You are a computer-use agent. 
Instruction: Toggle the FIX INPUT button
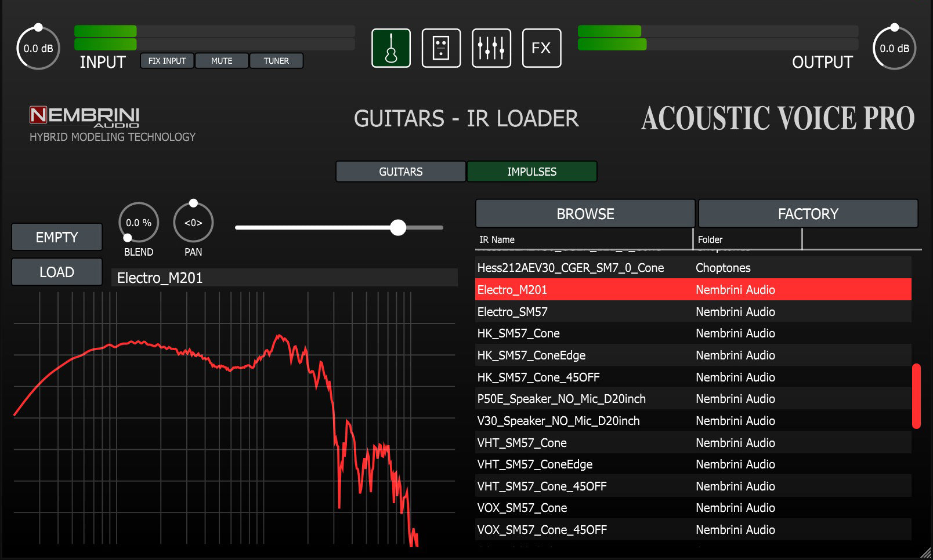(167, 61)
